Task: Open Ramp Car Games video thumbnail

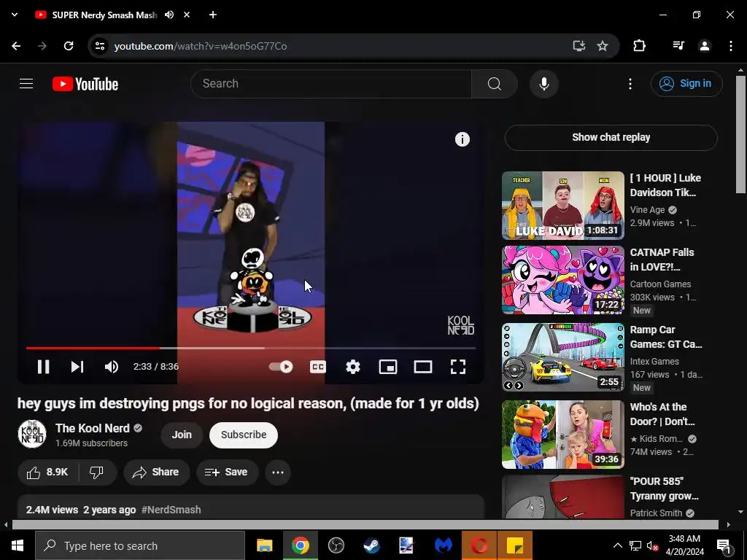Action: click(562, 357)
